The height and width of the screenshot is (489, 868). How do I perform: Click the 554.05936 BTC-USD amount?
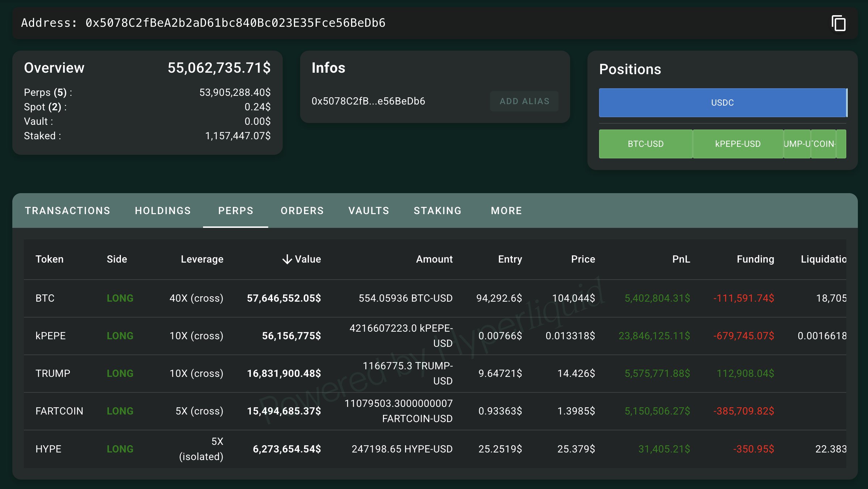tap(406, 298)
